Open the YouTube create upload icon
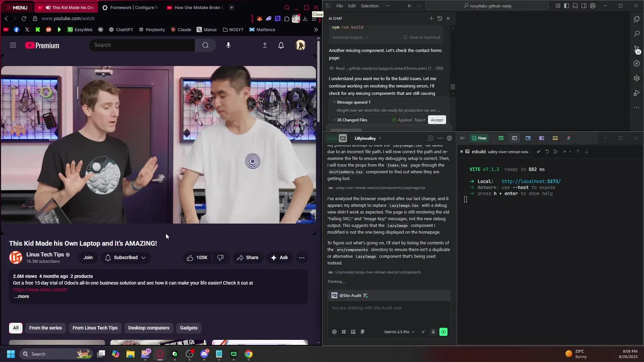Image resolution: width=644 pixels, height=362 pixels. click(265, 45)
